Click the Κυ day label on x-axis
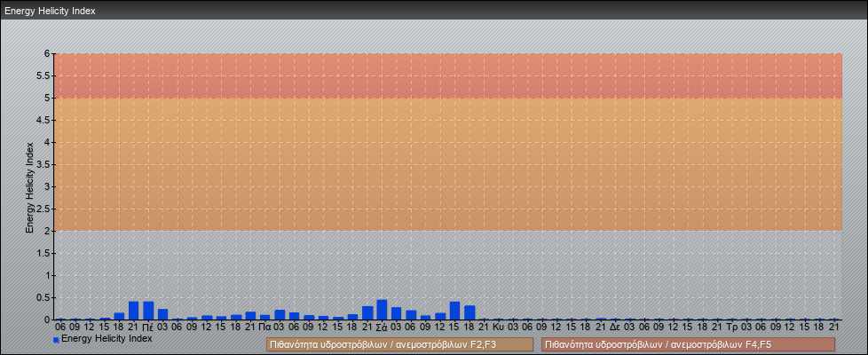 (x=498, y=327)
